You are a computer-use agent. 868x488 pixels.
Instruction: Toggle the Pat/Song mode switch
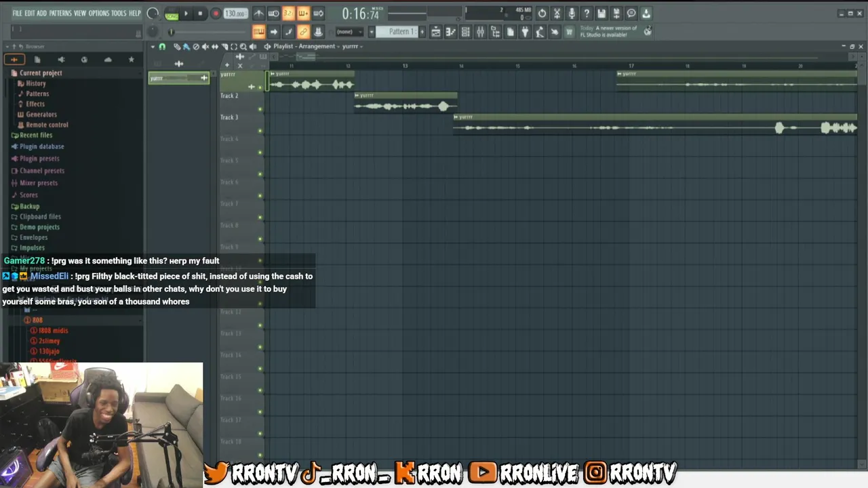click(172, 14)
